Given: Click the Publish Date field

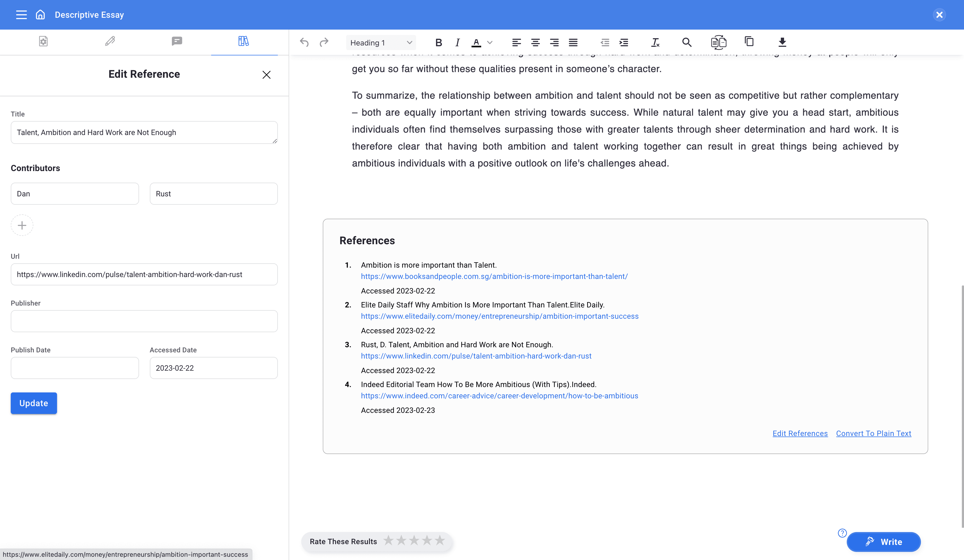Looking at the screenshot, I should pyautogui.click(x=75, y=368).
